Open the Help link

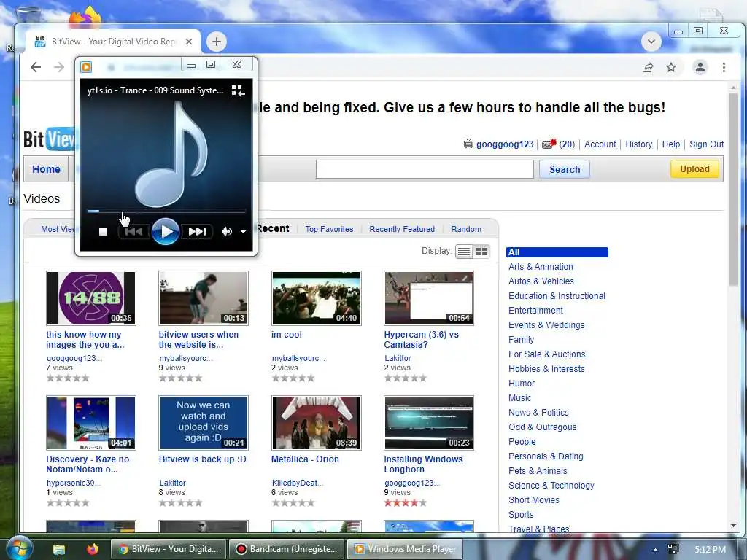[671, 144]
